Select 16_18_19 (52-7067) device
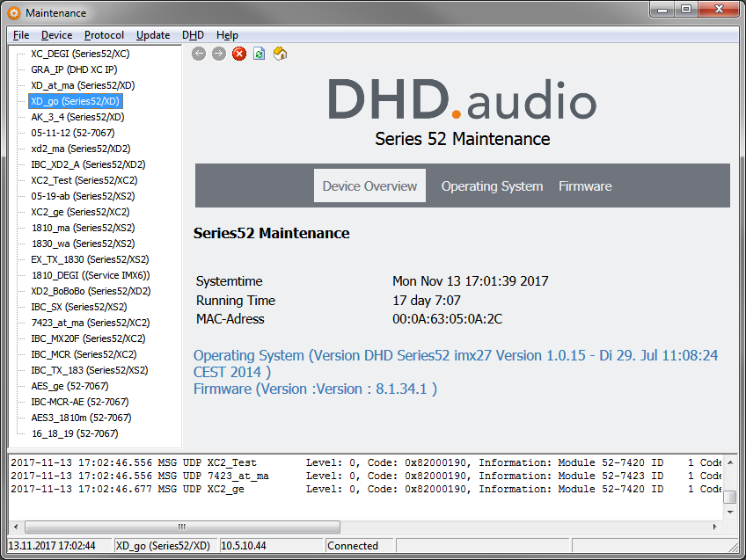The width and height of the screenshot is (746, 560). (75, 433)
